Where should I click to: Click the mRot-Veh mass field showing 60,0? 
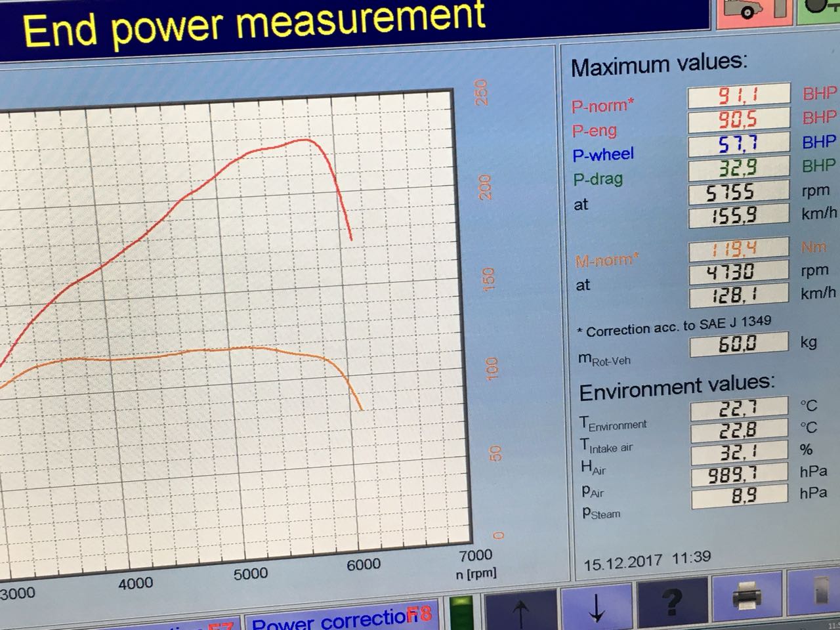(x=738, y=343)
